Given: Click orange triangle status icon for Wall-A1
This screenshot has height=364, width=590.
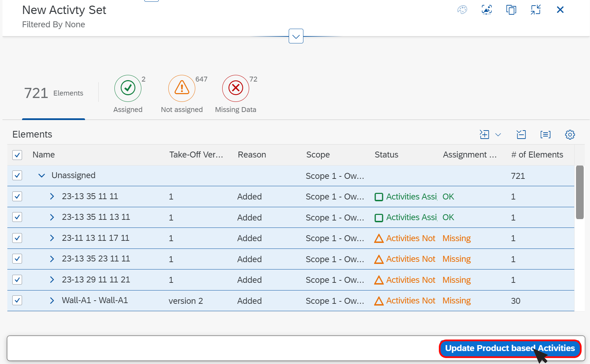Looking at the screenshot, I should tap(379, 301).
